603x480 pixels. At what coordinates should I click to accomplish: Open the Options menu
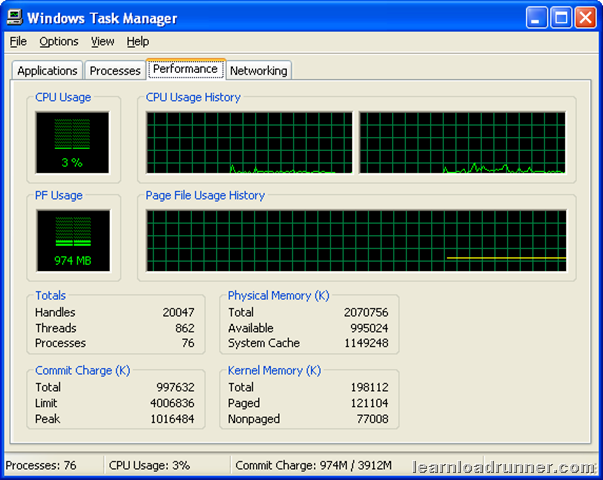tap(59, 42)
